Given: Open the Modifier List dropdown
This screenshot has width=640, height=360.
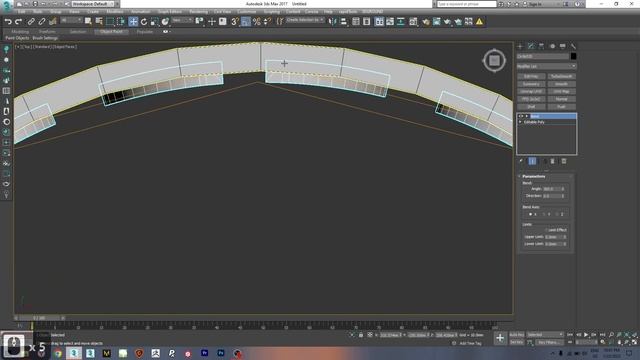Looking at the screenshot, I should pyautogui.click(x=547, y=66).
